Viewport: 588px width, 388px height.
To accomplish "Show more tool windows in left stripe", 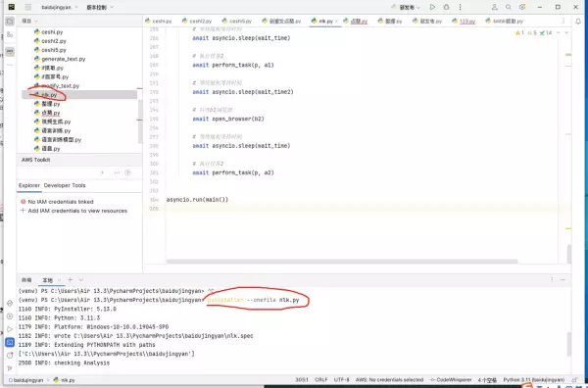I will [x=10, y=65].
